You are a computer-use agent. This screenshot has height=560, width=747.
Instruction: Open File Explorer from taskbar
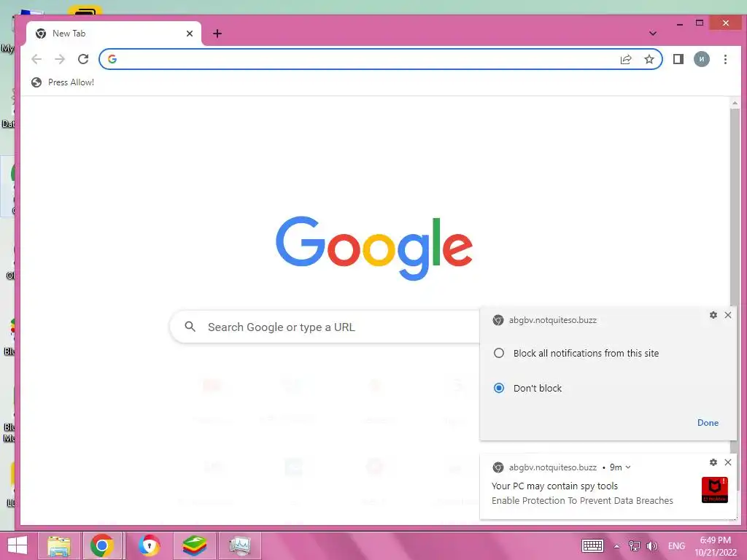point(59,545)
